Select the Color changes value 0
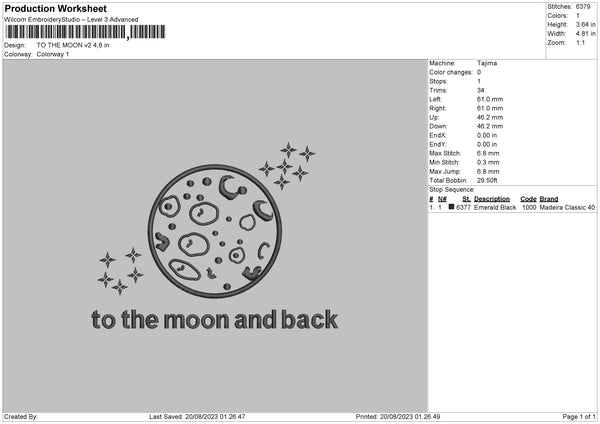The width and height of the screenshot is (600, 424). [479, 72]
